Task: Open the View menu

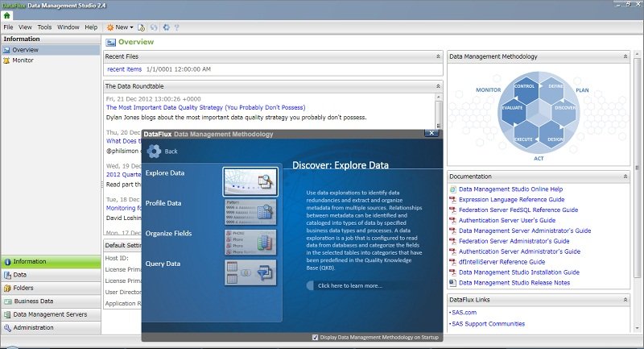Action: pyautogui.click(x=25, y=27)
